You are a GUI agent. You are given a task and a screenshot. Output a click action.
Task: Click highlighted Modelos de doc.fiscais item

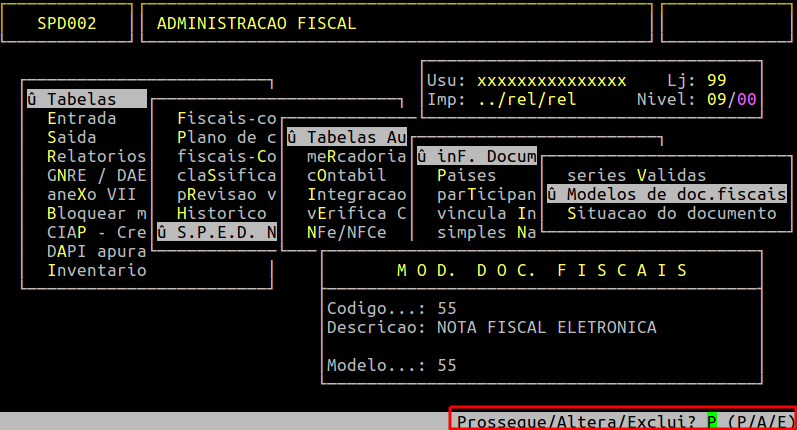point(667,194)
